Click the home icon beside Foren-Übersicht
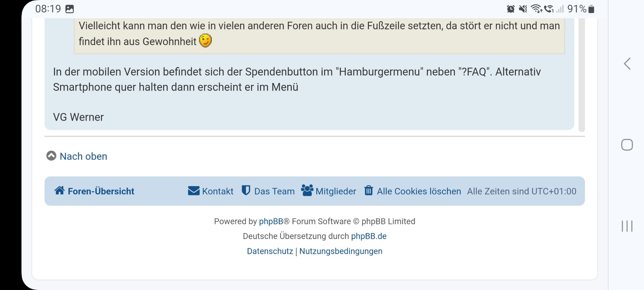 (x=59, y=190)
